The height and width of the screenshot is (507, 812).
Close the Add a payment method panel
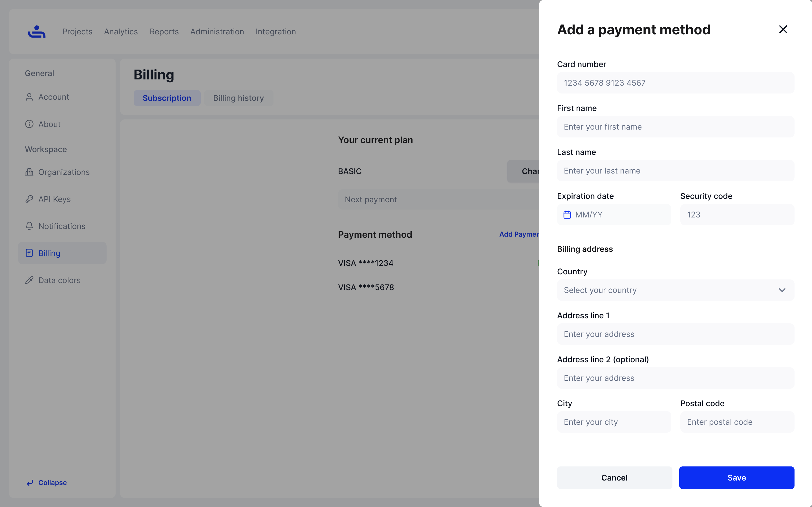(783, 30)
